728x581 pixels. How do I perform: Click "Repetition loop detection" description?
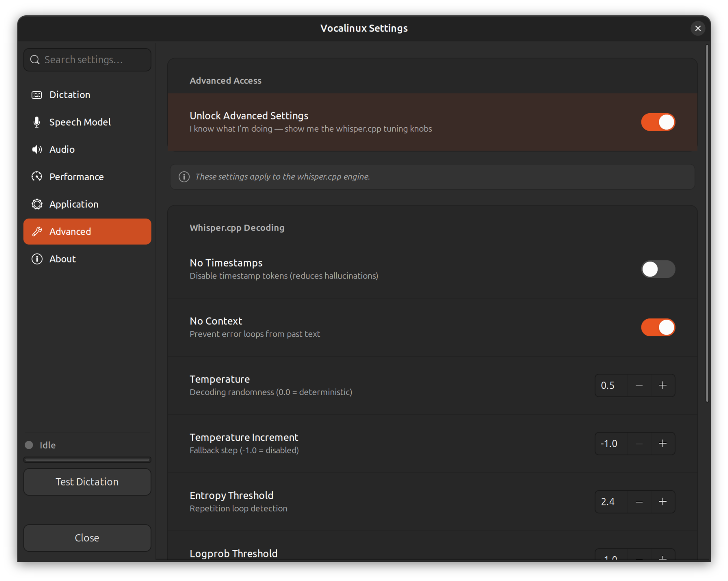[238, 508]
